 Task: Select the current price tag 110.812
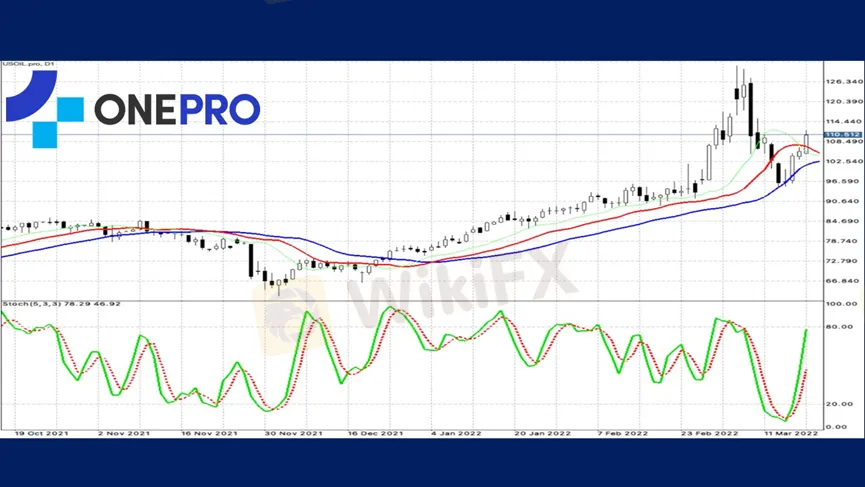click(x=840, y=134)
